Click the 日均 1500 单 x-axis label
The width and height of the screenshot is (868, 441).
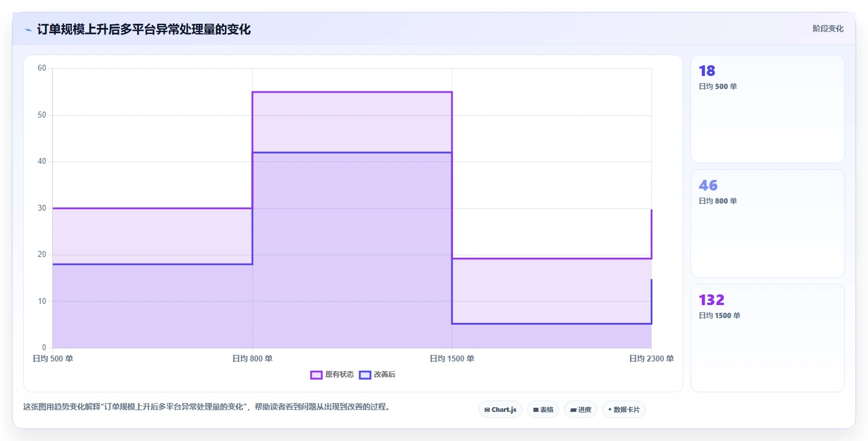pyautogui.click(x=452, y=358)
